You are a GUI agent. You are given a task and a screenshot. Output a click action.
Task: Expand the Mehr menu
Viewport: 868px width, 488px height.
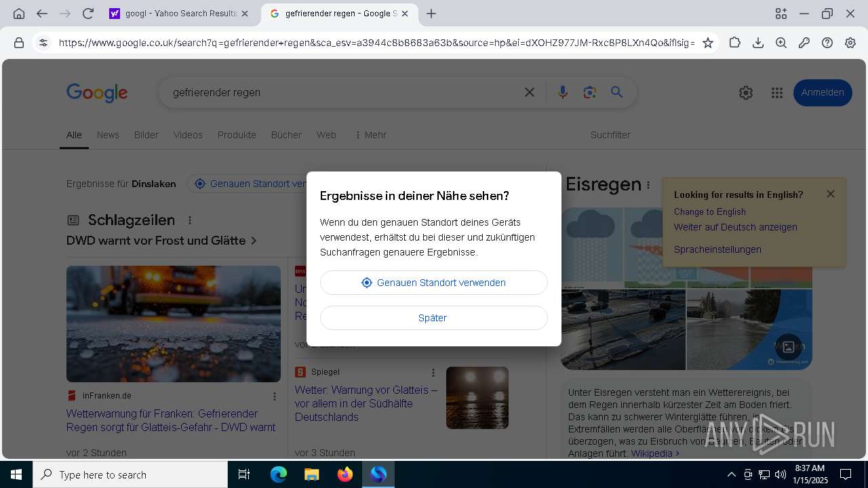pyautogui.click(x=370, y=135)
